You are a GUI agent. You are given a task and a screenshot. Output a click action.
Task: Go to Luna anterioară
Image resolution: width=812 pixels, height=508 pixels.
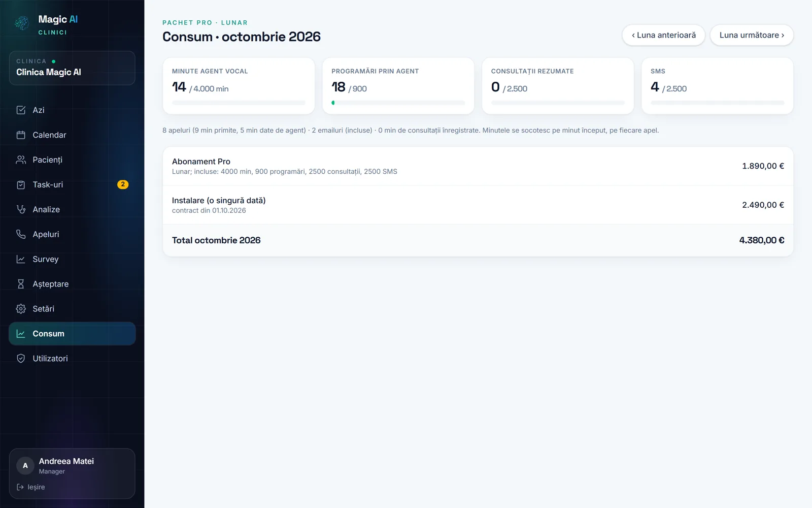coord(663,35)
